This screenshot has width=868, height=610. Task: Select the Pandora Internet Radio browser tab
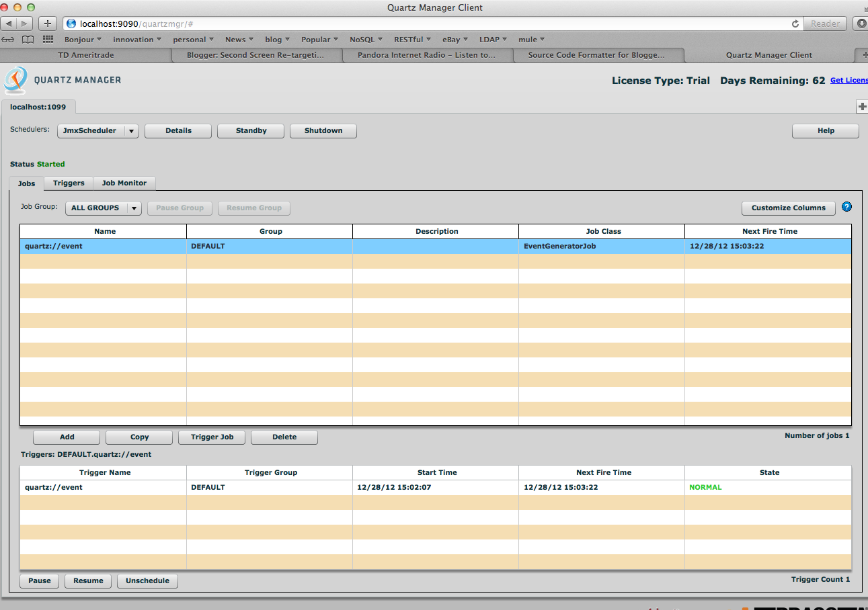428,54
